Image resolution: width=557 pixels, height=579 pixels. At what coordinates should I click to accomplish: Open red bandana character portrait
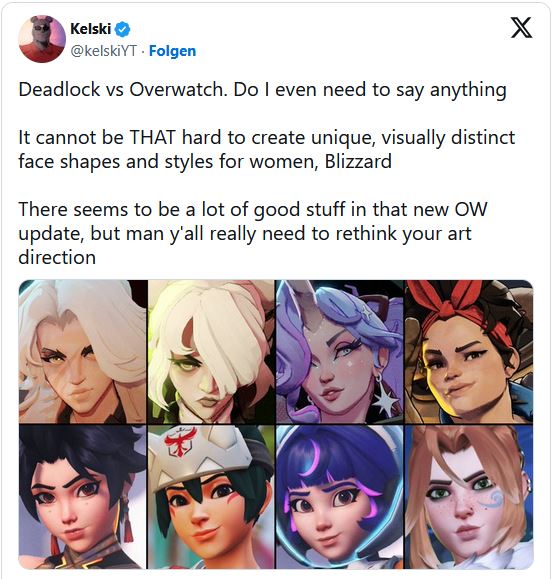pyautogui.click(x=469, y=352)
